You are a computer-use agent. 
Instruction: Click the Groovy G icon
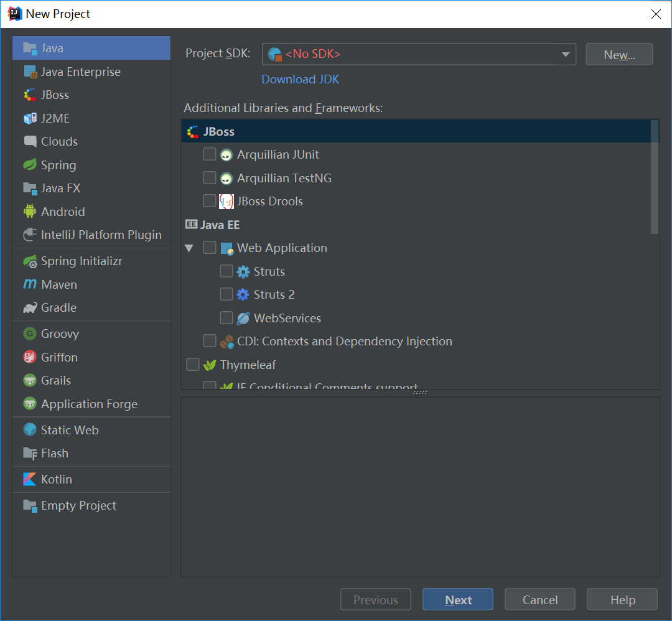coord(30,334)
